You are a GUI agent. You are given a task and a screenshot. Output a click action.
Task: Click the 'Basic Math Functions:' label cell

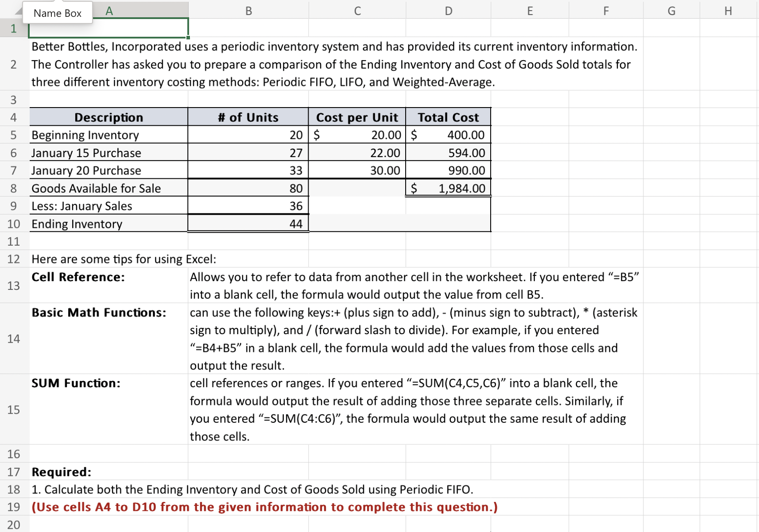[109, 339]
